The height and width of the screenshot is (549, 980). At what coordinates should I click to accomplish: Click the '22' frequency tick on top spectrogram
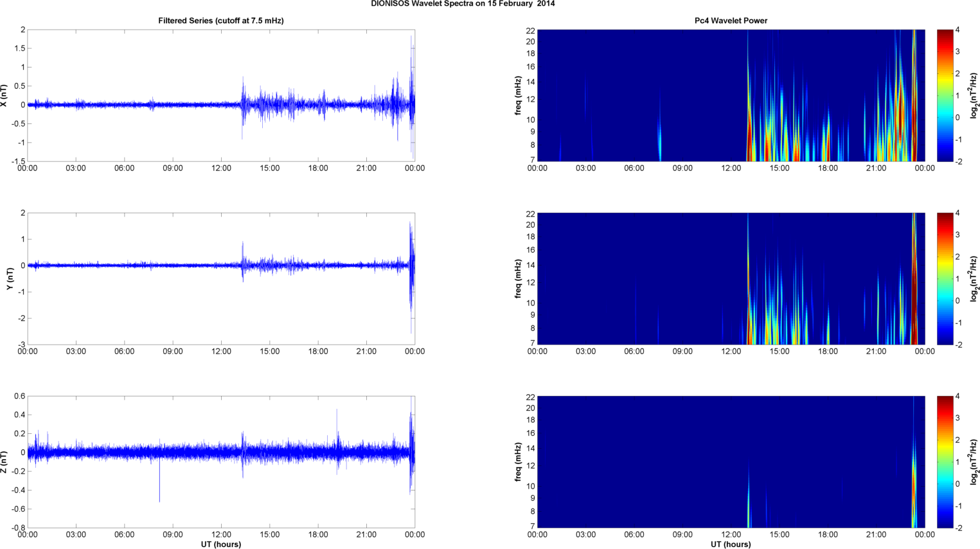coord(531,30)
